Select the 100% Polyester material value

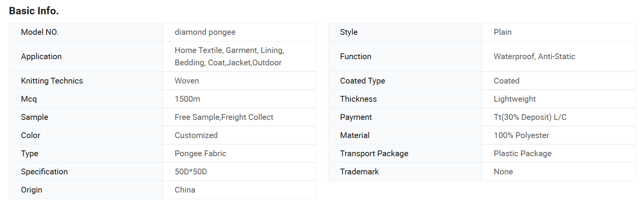pyautogui.click(x=521, y=135)
